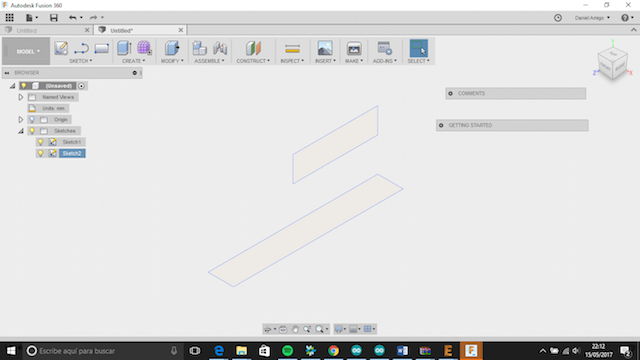Screen dimensions: 640x360
Task: Open the INSPECT menu
Action: (292, 61)
